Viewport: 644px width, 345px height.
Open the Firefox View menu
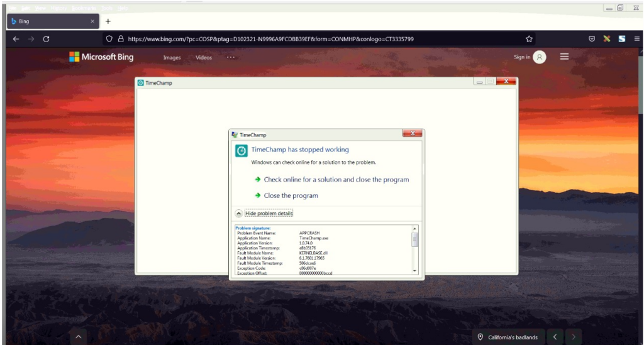40,8
